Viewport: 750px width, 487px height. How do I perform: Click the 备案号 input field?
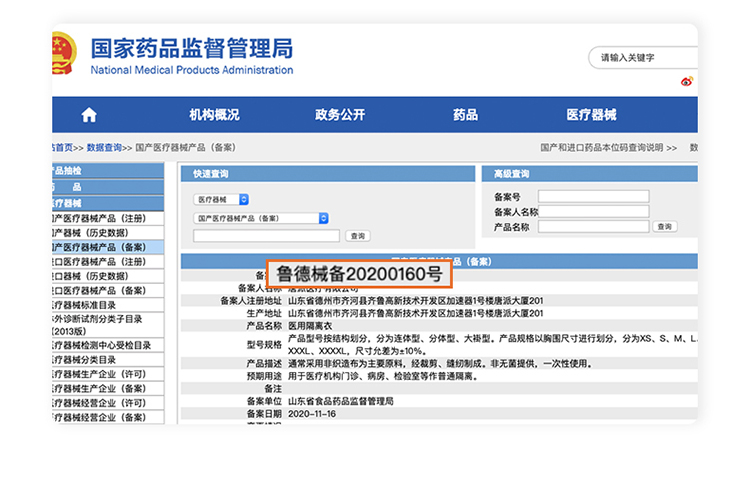click(x=594, y=196)
